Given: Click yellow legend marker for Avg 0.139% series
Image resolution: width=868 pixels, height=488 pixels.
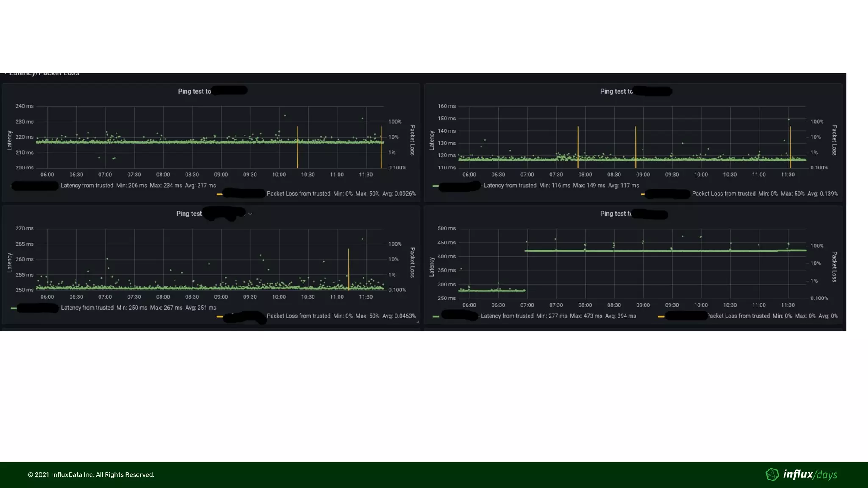Looking at the screenshot, I should click(x=643, y=194).
